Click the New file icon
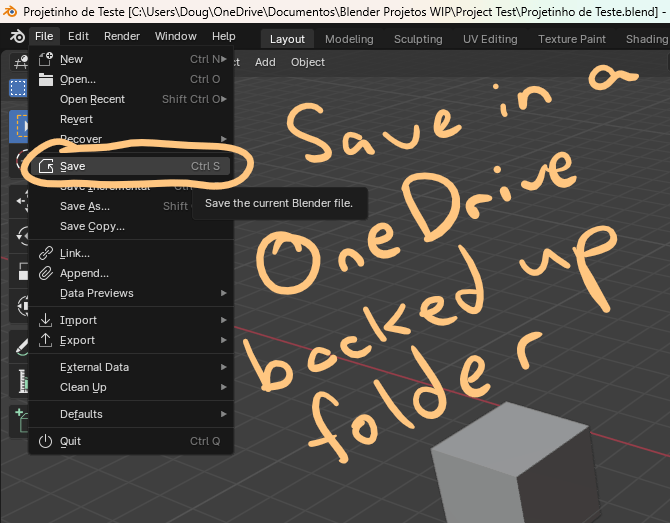The height and width of the screenshot is (523, 670). click(45, 59)
